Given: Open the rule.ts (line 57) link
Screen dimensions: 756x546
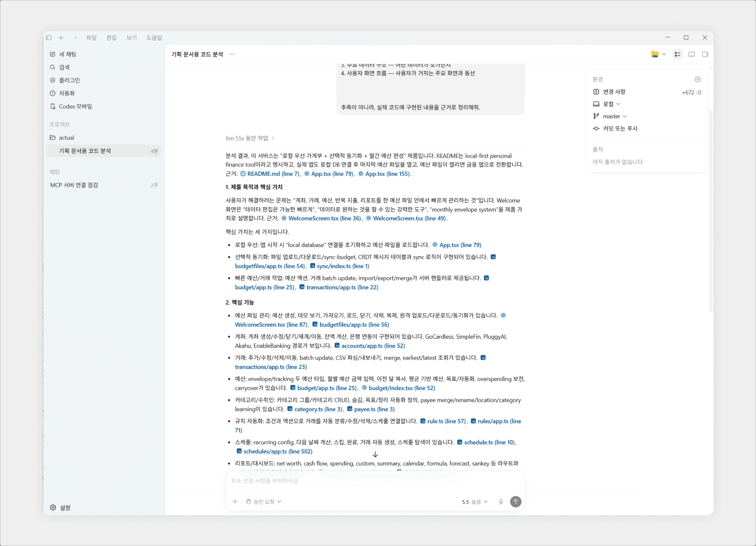Looking at the screenshot, I should [443, 421].
